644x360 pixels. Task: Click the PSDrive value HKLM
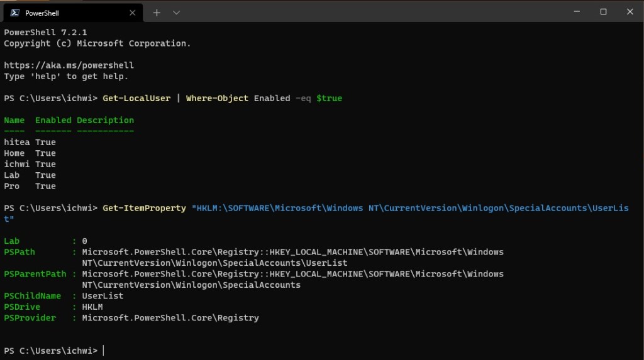pos(92,307)
